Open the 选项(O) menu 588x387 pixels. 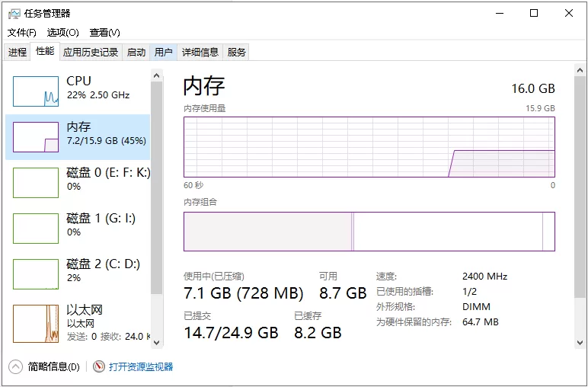62,33
